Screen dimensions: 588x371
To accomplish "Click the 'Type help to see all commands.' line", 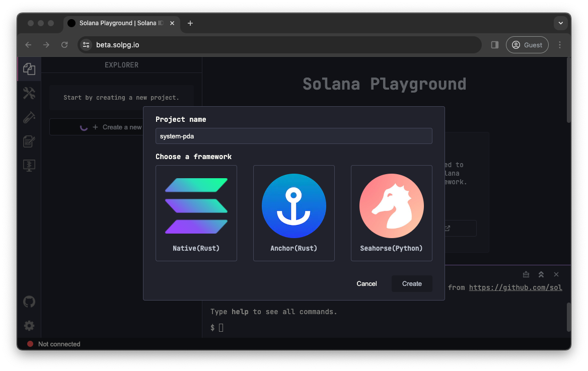I will 273,312.
